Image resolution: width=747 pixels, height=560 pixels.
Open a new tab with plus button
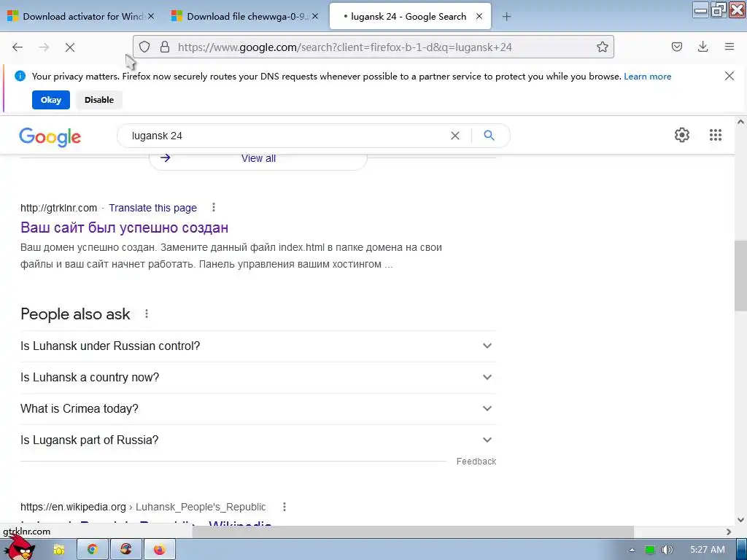506,17
